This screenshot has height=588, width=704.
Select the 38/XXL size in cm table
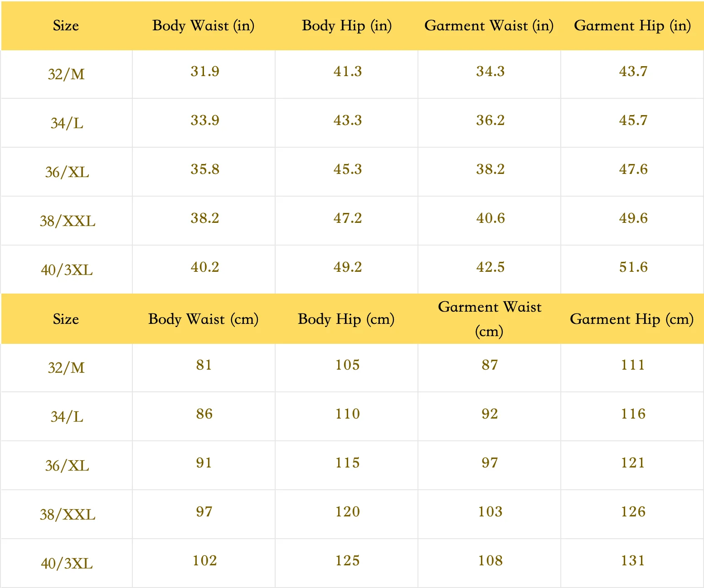point(68,515)
